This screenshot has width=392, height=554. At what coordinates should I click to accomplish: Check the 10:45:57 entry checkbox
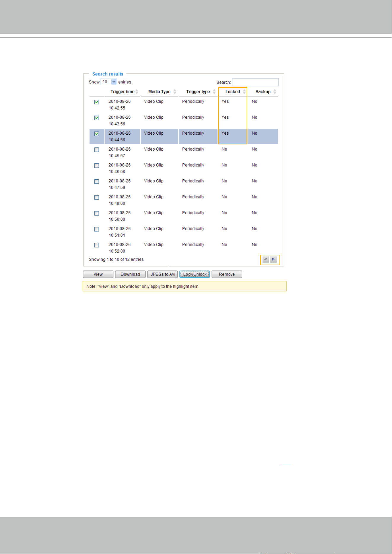(x=97, y=150)
